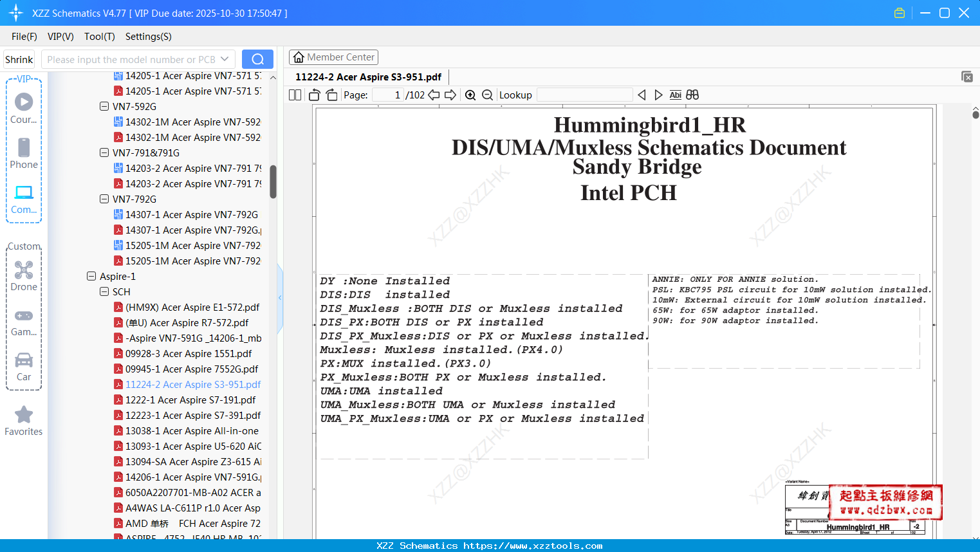Open the A4WAS LA-C611P r1.0 Acer file
This screenshot has width=980, height=552.
(x=187, y=508)
